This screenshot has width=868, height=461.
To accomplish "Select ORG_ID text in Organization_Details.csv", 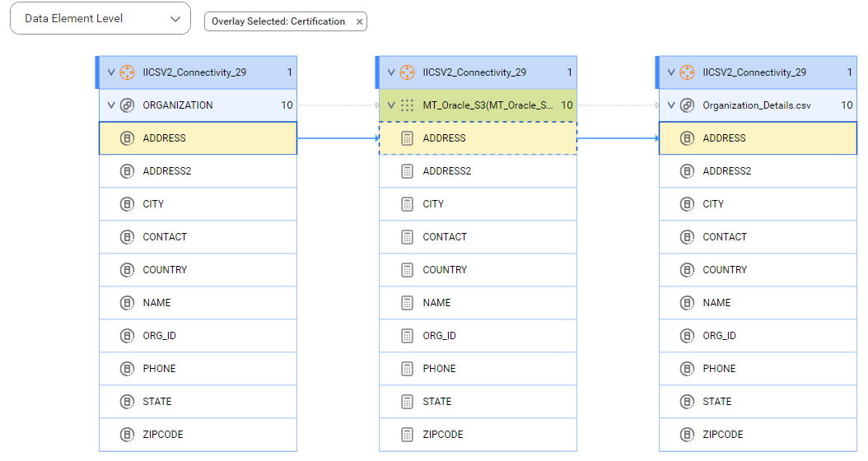I will pyautogui.click(x=720, y=336).
